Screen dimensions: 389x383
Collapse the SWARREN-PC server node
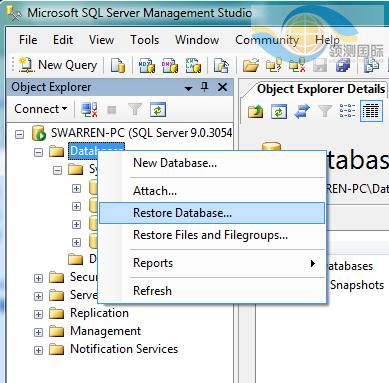[x=20, y=135]
